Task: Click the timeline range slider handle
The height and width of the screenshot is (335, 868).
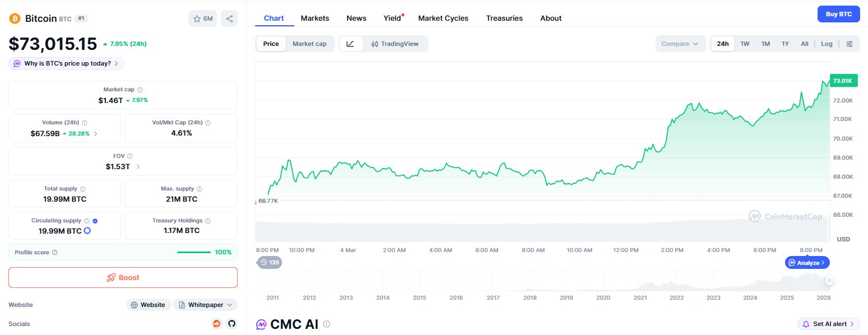Action: click(829, 280)
